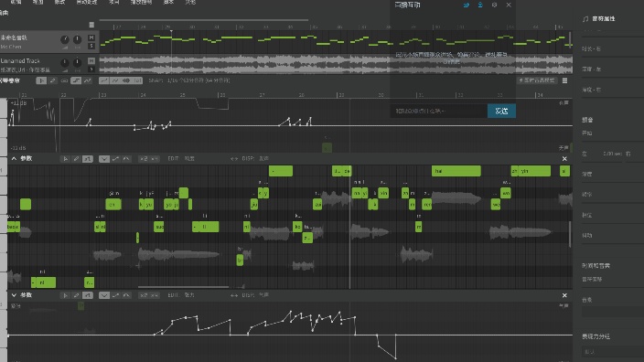Click arc curve icon in upper 参数 panel
Screen dimensions: 644x362
point(126,158)
